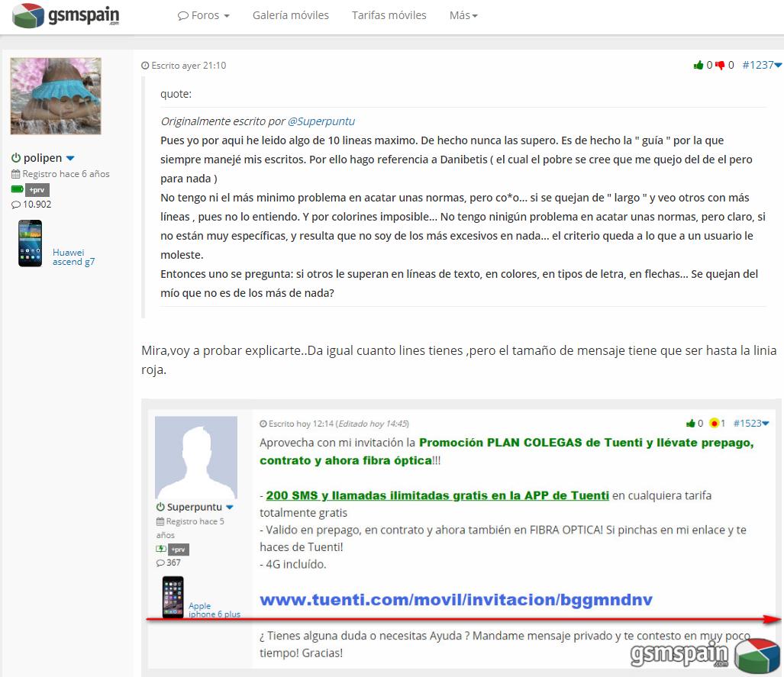Image resolution: width=784 pixels, height=677 pixels.
Task: Open polipen username dropdown
Action: point(70,158)
